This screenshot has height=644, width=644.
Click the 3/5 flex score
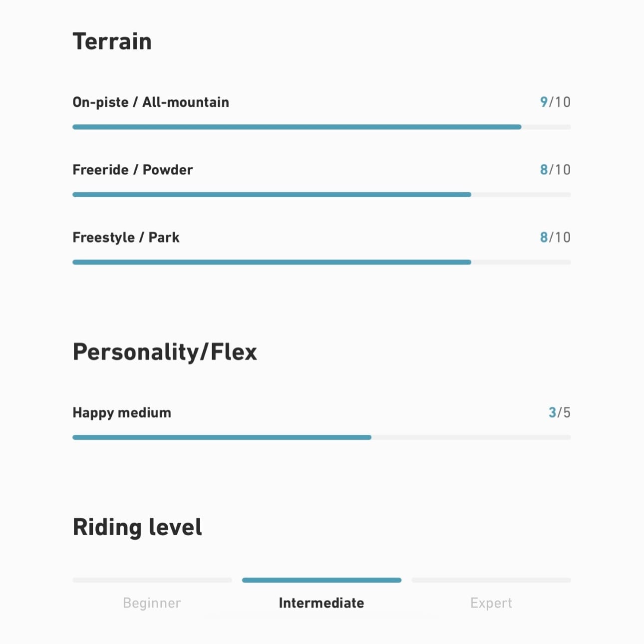[559, 413]
